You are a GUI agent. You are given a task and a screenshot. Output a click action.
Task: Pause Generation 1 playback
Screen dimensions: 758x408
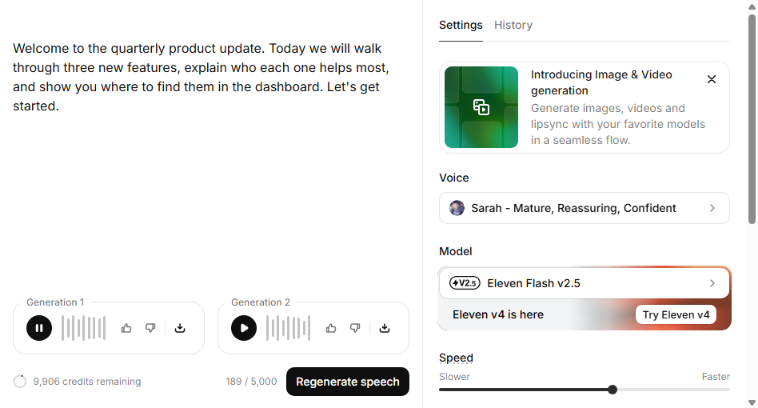point(39,328)
